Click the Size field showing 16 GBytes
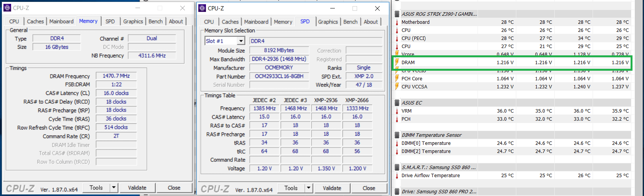 point(57,47)
